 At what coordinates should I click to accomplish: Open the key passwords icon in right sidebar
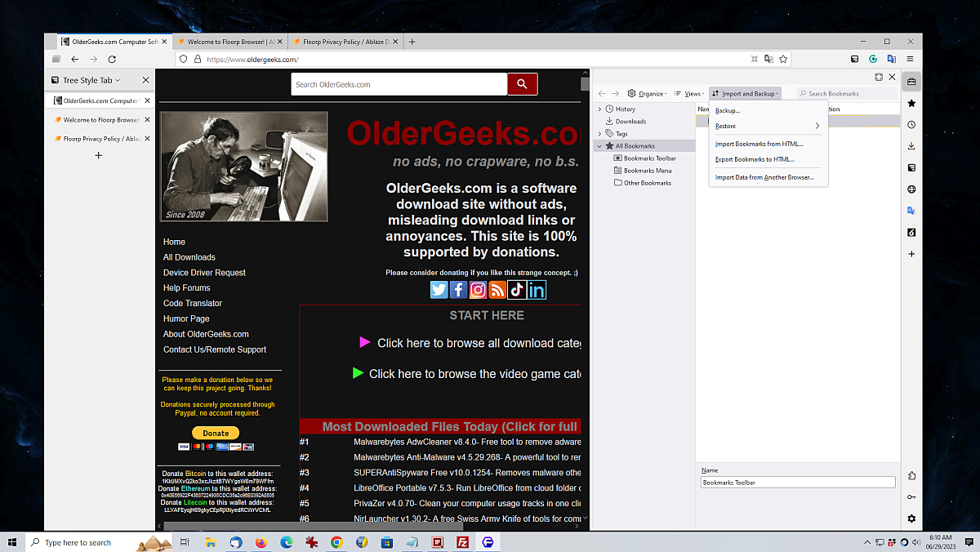911,497
